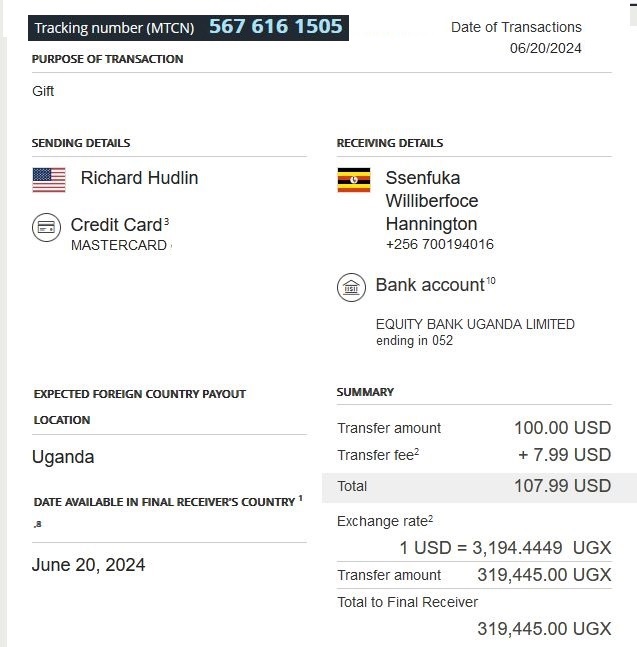Image resolution: width=637 pixels, height=647 pixels.
Task: Click the Total 107.99 USD amount
Action: 562,486
